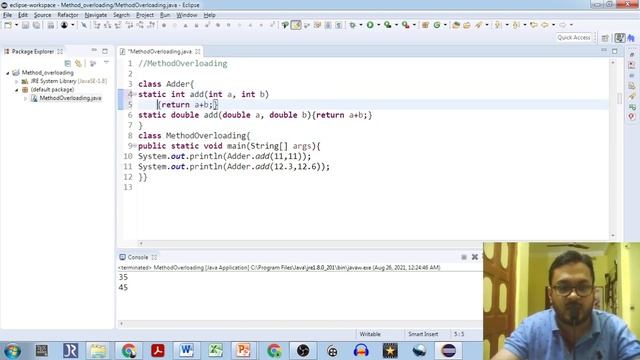Open Windows Start button
This screenshot has width=640, height=360.
(x=12, y=351)
